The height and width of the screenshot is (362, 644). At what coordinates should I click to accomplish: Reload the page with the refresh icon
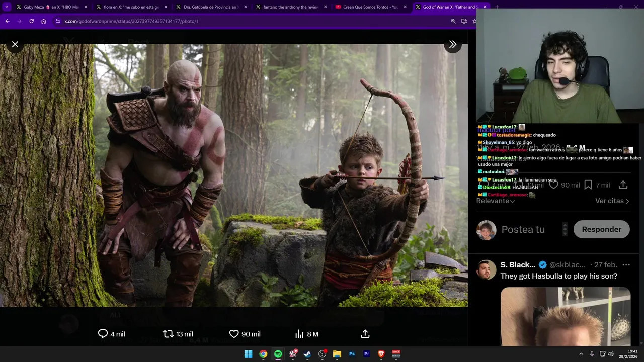tap(31, 21)
